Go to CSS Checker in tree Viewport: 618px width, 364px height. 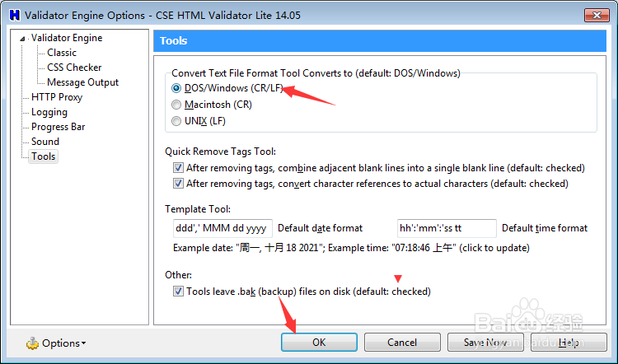coord(74,68)
